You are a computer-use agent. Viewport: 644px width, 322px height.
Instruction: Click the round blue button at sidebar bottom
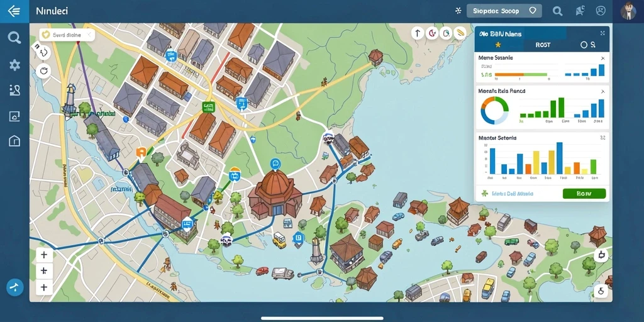coord(15,287)
